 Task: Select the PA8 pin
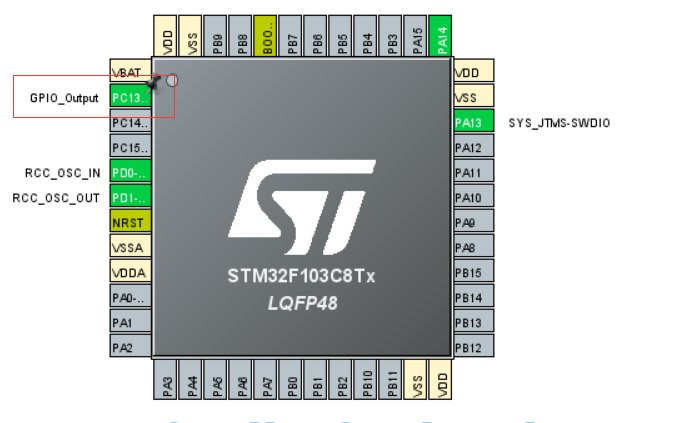click(474, 247)
